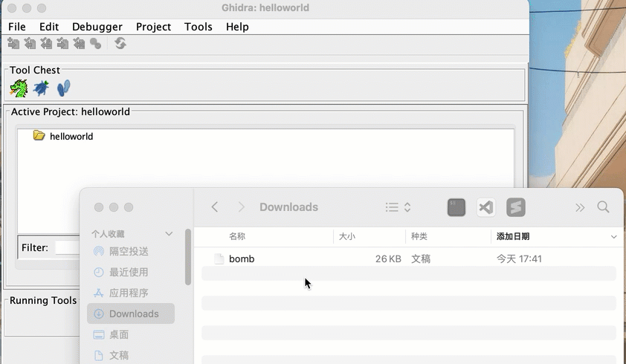
Task: Open the Debugger menu
Action: pos(97,27)
